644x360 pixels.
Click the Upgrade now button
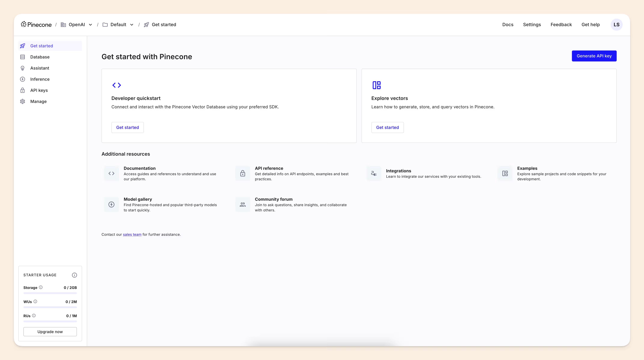tap(50, 331)
